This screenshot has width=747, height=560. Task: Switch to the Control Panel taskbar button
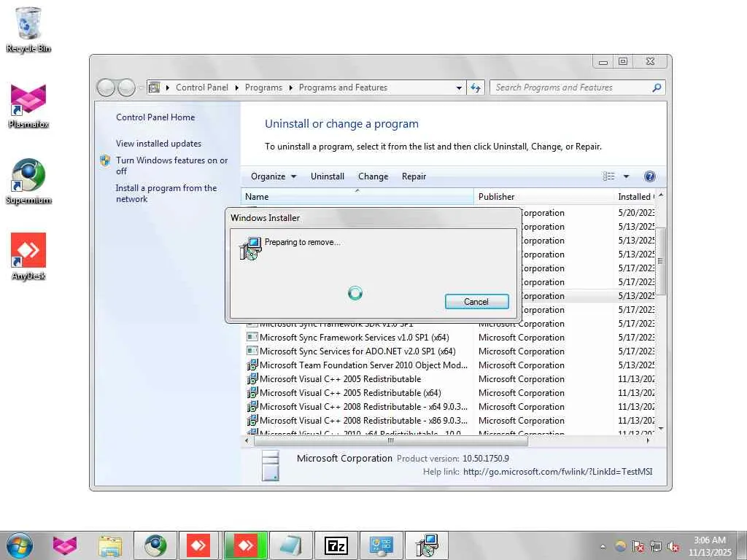(x=382, y=545)
